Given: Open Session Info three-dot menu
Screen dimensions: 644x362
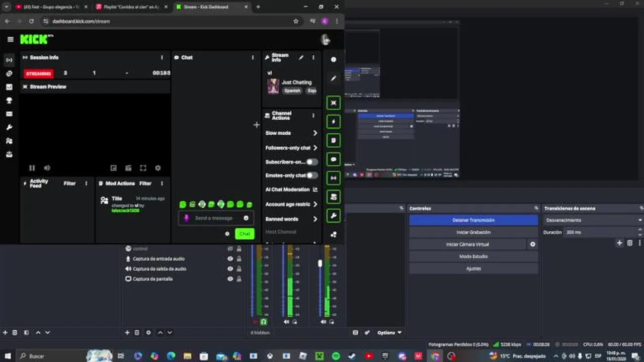Looking at the screenshot, I should tap(162, 57).
